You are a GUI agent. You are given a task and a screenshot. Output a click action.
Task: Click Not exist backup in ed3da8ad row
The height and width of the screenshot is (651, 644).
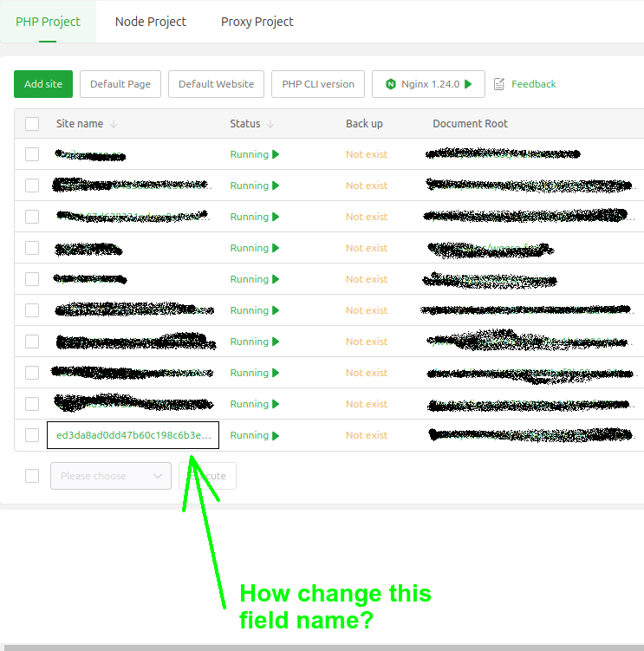[367, 435]
